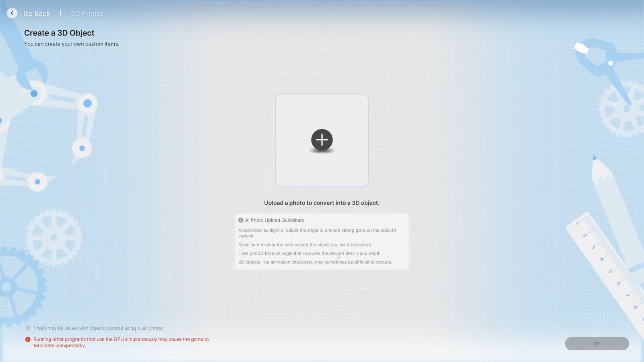Click the Create a 3D Object title
The height and width of the screenshot is (362, 644).
[x=59, y=33]
